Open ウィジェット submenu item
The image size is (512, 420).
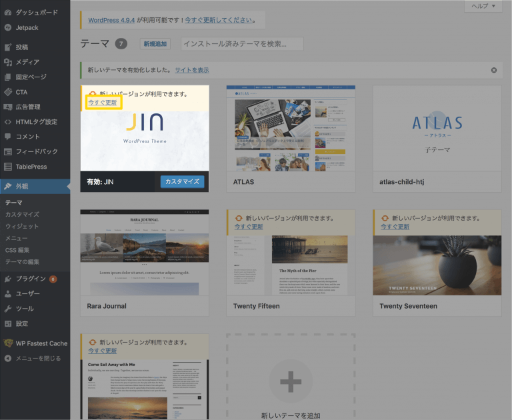pos(22,226)
